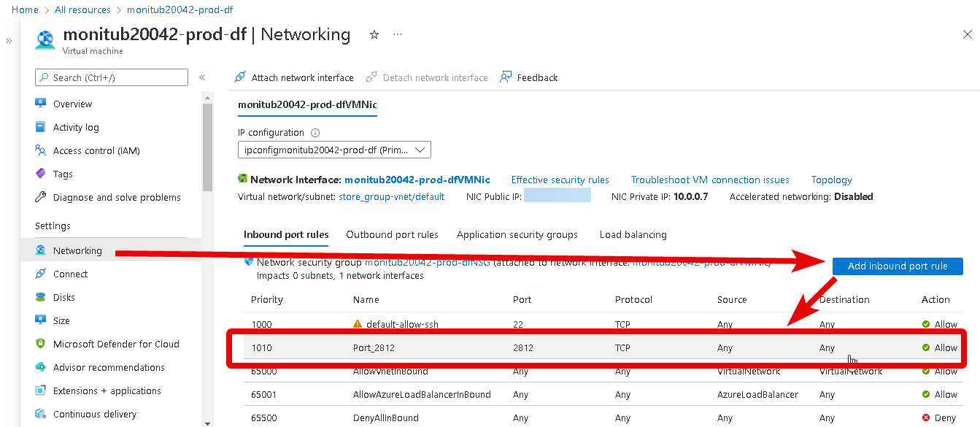Click the warning icon beside default-allow-ssh
The image size is (980, 427).
[x=358, y=324]
